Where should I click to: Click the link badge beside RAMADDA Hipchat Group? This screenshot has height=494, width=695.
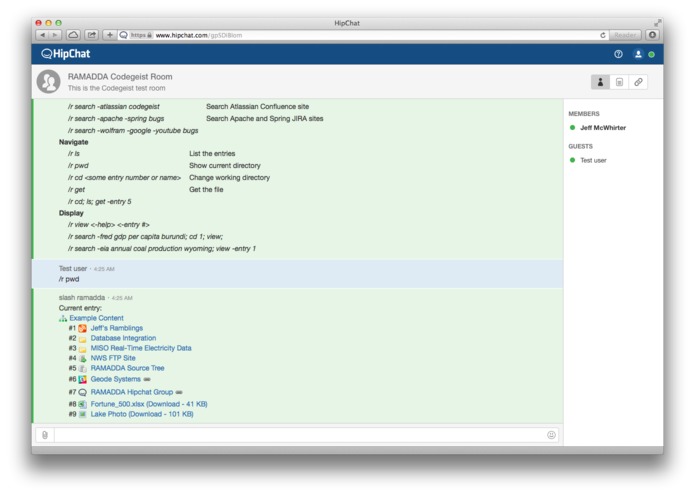(x=179, y=392)
